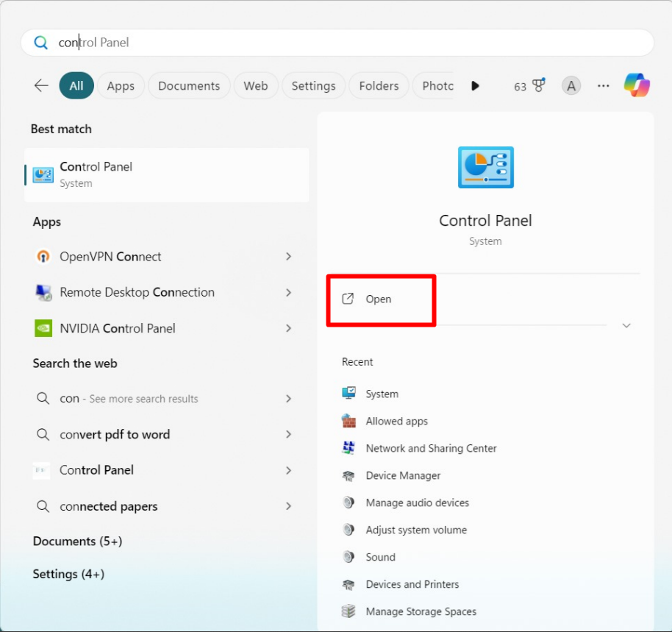Click 'Adjust system volume' in Recent list
The image size is (672, 632).
pyautogui.click(x=416, y=530)
